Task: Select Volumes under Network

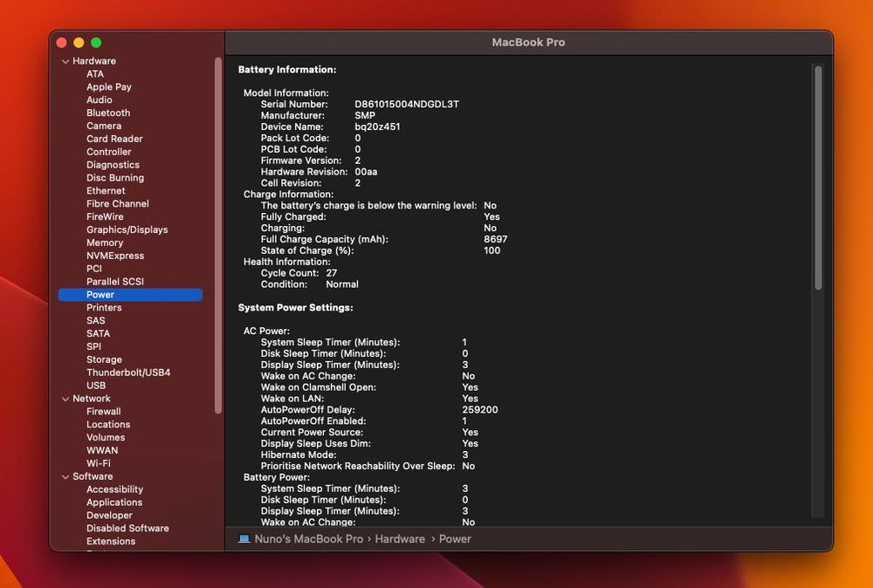Action: [x=106, y=437]
